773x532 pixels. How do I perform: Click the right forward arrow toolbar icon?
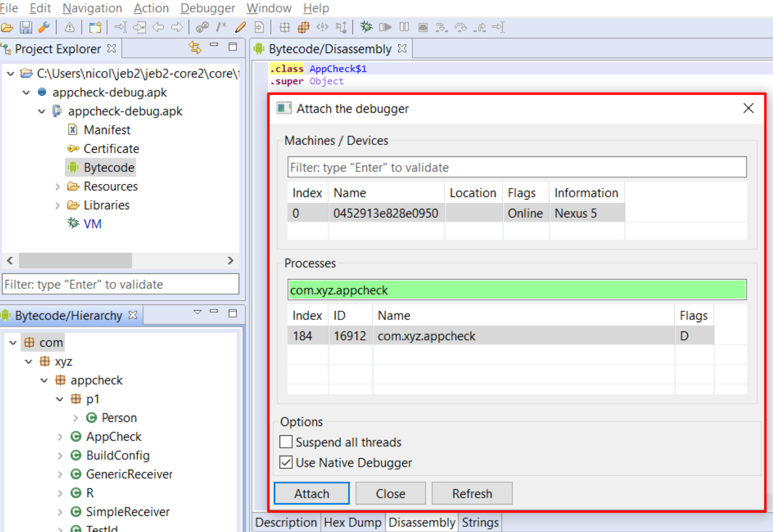click(x=177, y=28)
